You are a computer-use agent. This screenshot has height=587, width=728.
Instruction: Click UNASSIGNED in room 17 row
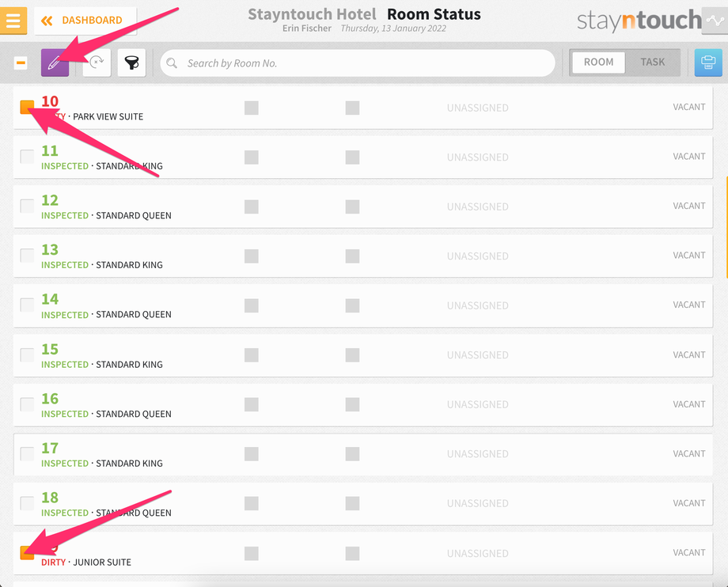coord(478,454)
